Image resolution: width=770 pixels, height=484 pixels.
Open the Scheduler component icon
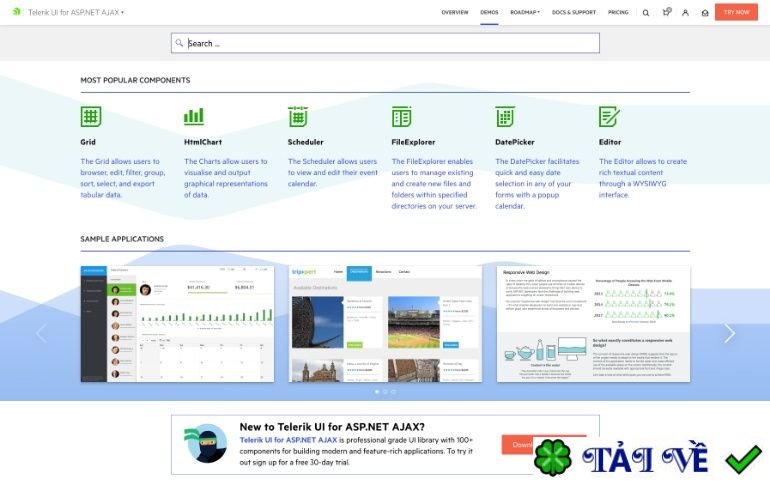click(x=298, y=117)
